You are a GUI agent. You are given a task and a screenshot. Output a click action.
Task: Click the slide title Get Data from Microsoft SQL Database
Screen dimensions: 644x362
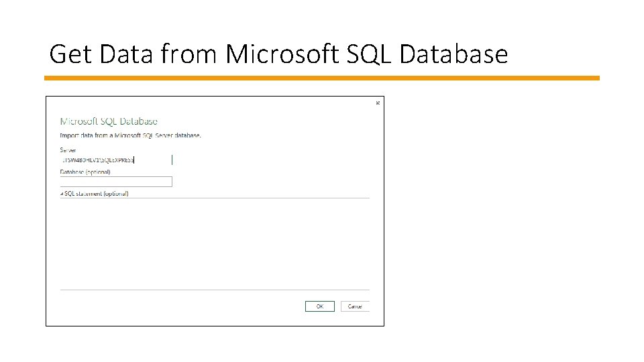pyautogui.click(x=278, y=54)
